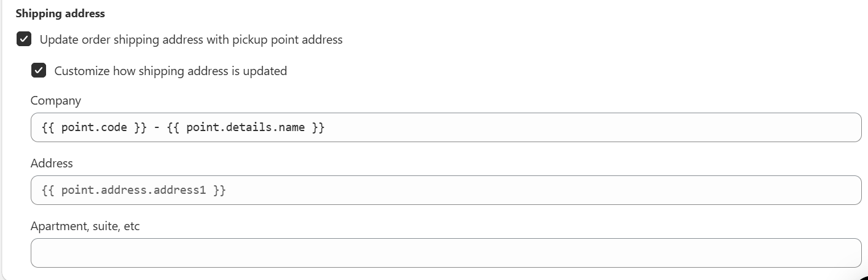This screenshot has width=868, height=280.
Task: Click the Company field label
Action: (56, 100)
